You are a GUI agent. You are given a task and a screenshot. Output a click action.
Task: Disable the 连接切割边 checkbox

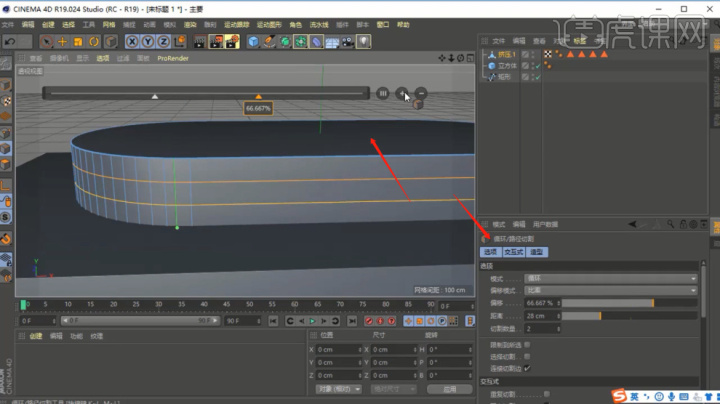click(527, 368)
